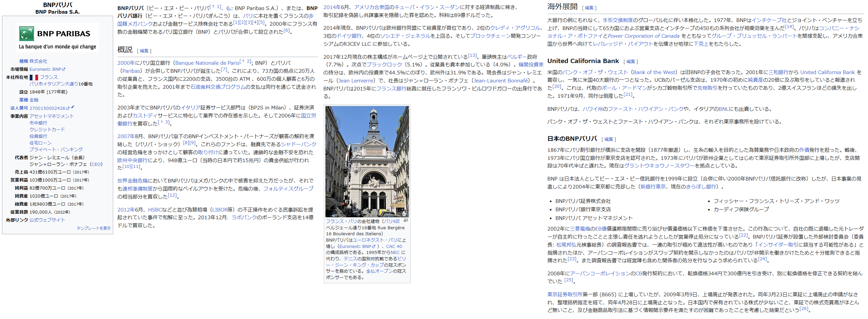Open the 東京証券取引所 link in last paragraph

pos(565,295)
